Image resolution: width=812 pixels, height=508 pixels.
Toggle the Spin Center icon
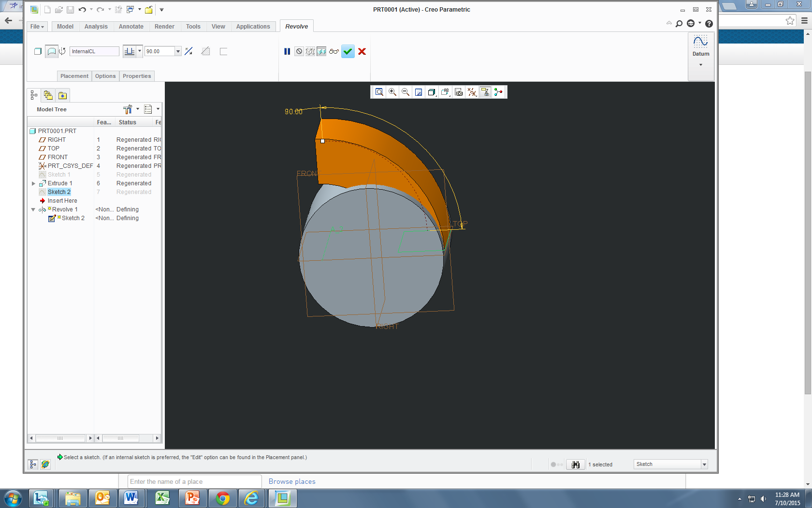pyautogui.click(x=498, y=92)
